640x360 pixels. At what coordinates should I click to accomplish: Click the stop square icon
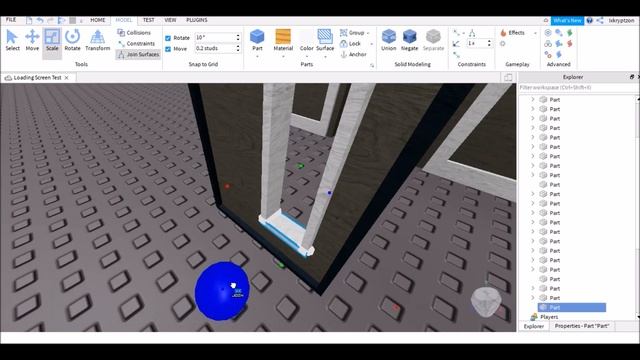pos(72,20)
